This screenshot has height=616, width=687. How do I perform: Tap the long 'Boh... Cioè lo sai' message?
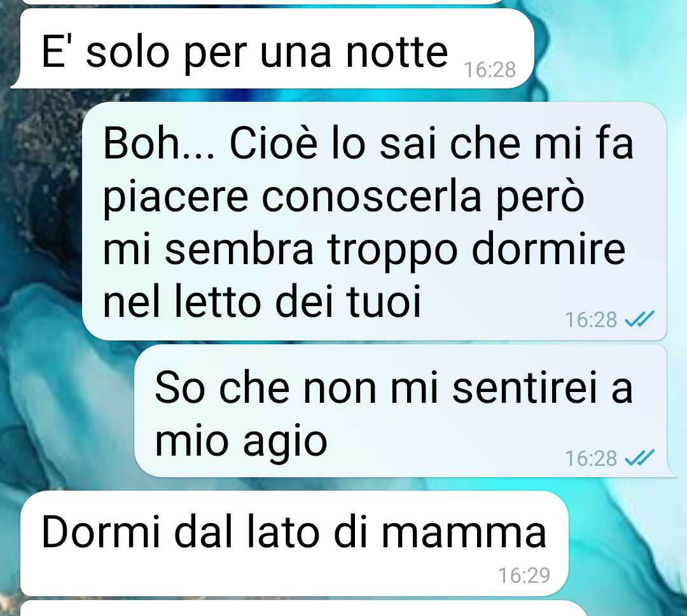(375, 221)
